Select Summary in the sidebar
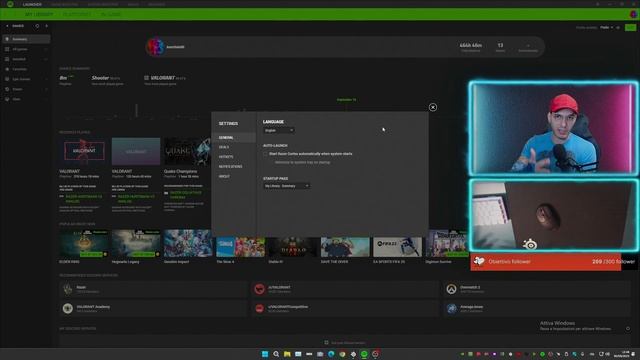Image resolution: width=640 pixels, height=360 pixels. click(x=26, y=39)
